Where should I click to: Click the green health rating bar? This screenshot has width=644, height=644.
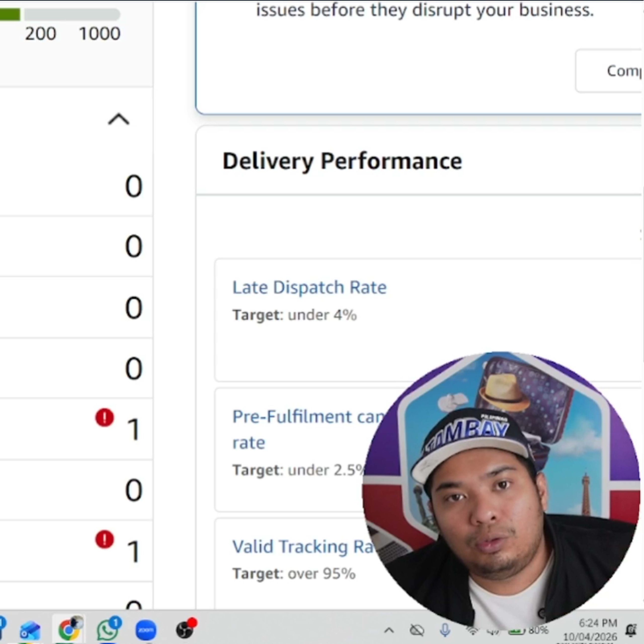point(10,14)
